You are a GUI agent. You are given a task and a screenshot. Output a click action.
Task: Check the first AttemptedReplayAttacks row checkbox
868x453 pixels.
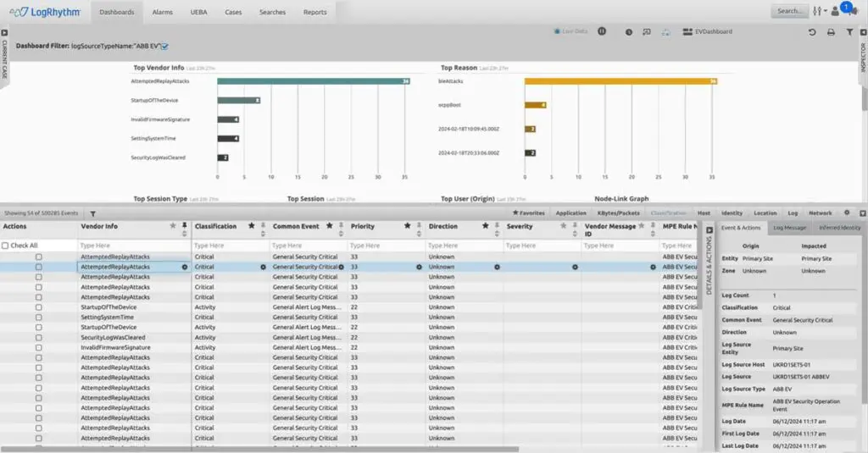coord(38,257)
